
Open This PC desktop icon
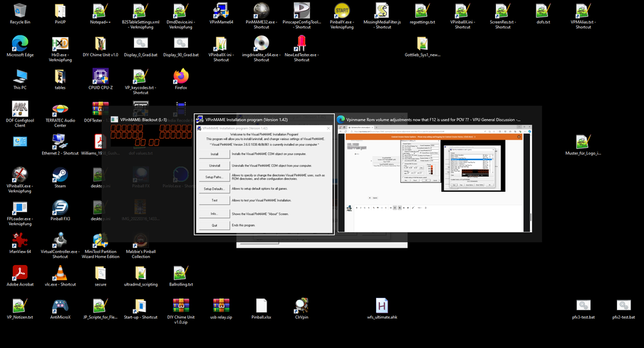click(20, 77)
